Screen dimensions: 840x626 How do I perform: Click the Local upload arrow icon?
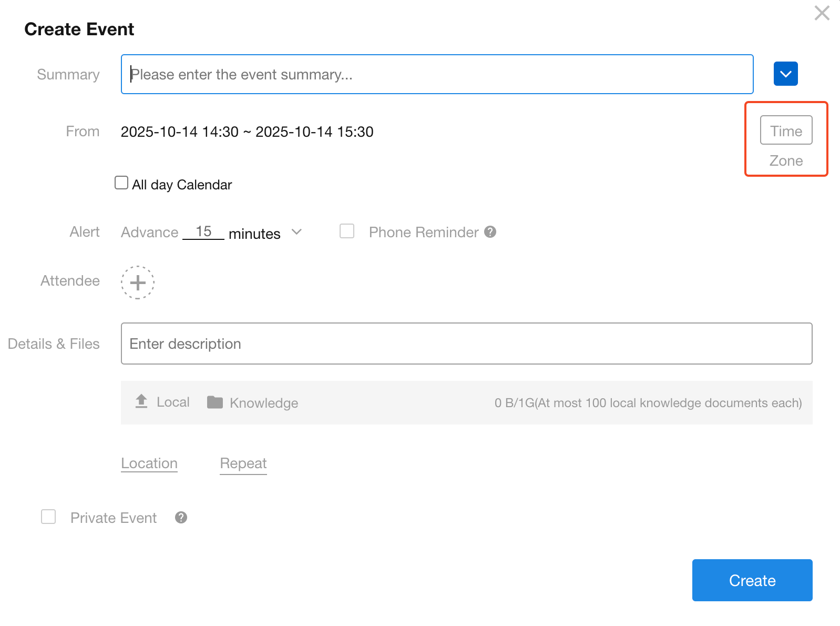[x=141, y=401]
